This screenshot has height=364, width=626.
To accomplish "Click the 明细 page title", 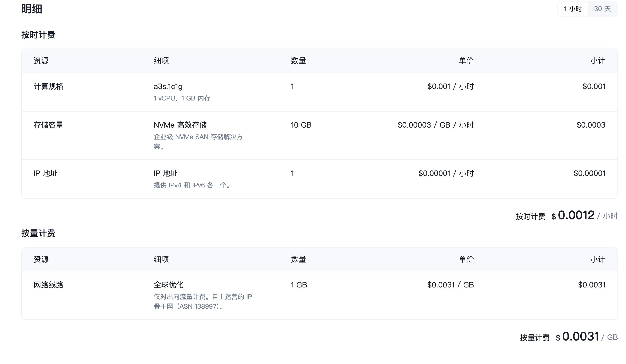I will pyautogui.click(x=32, y=9).
